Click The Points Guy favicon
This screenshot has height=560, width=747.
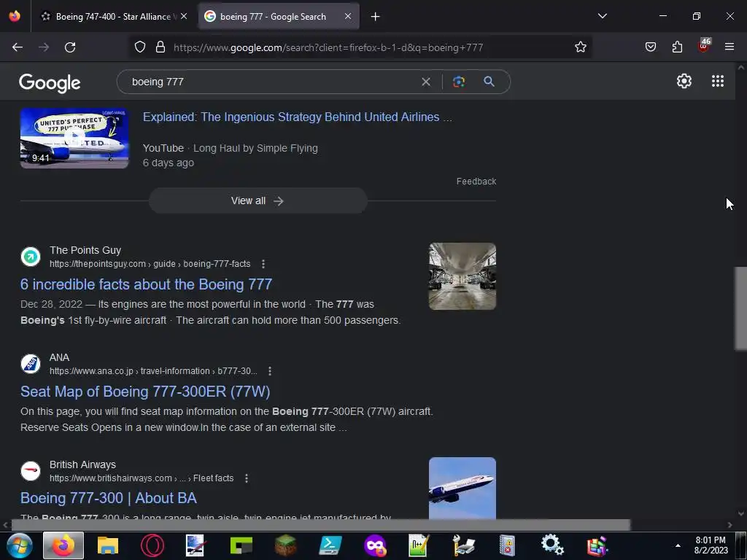click(x=31, y=257)
